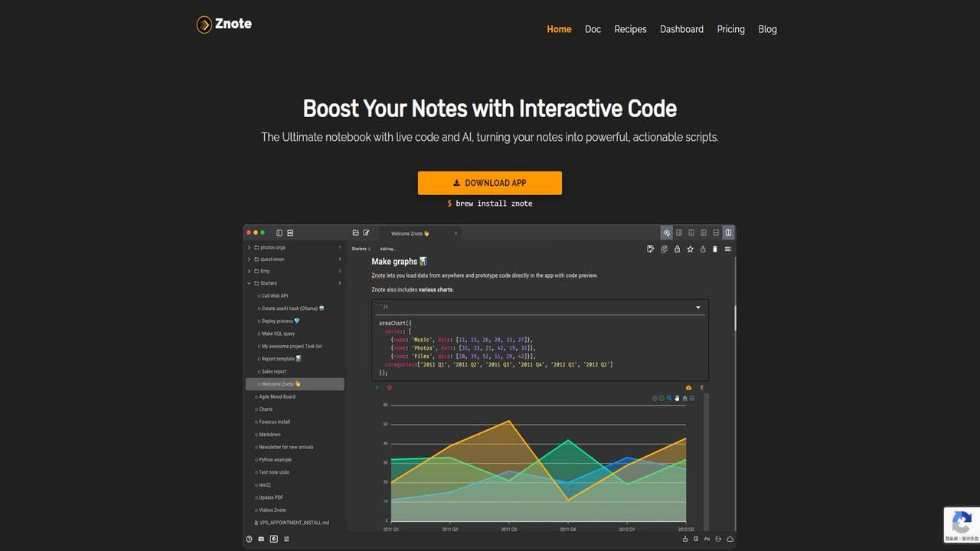Image resolution: width=980 pixels, height=551 pixels.
Task: Click the chart zoom-out minus icon
Action: coord(662,398)
